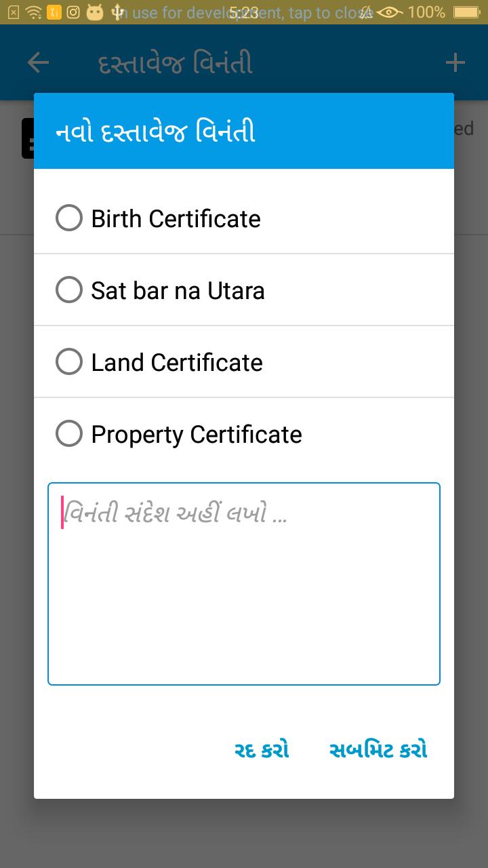The width and height of the screenshot is (488, 868).
Task: Tap the Wi-Fi status icon
Action: [x=33, y=12]
